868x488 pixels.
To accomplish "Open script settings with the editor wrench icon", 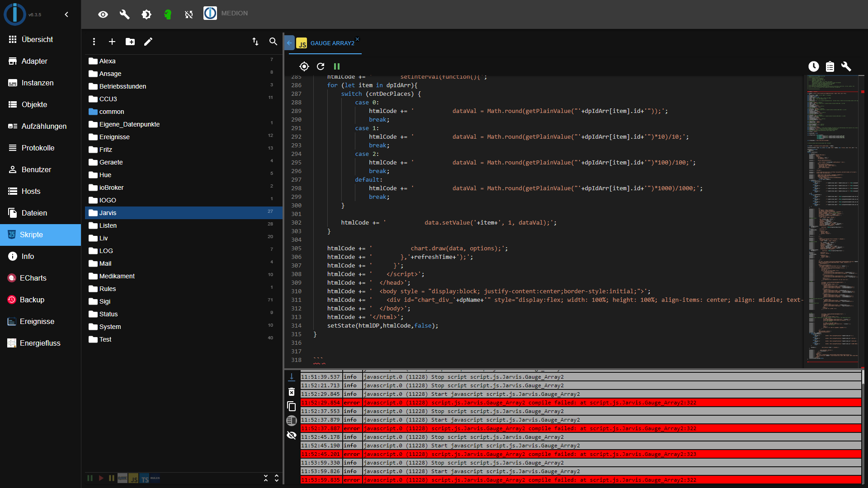I will (846, 66).
